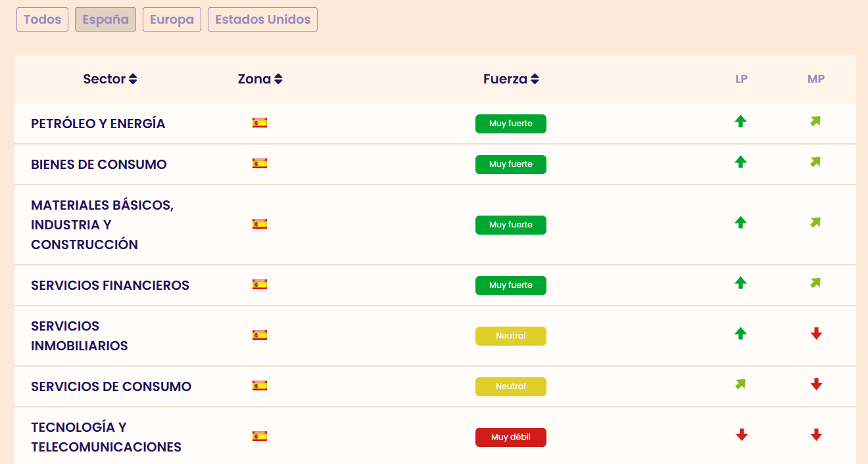
Task: Click MP diagonal arrow for Petróleo y Energía
Action: click(815, 121)
